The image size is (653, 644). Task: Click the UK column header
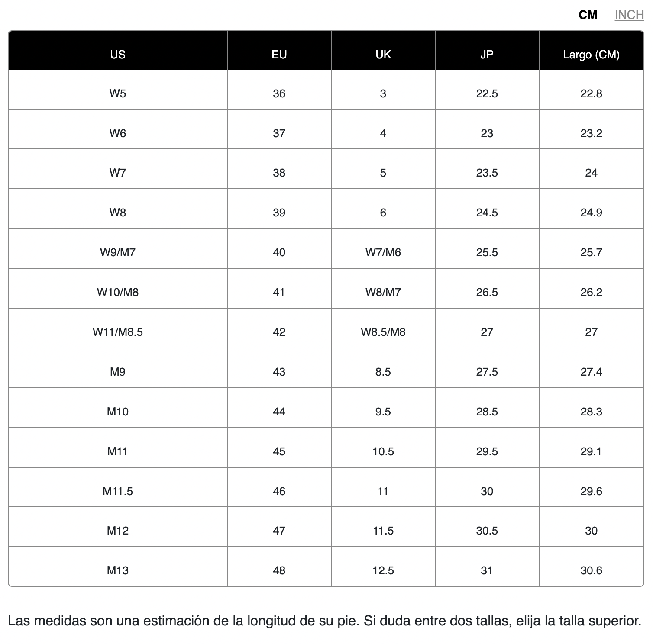383,55
